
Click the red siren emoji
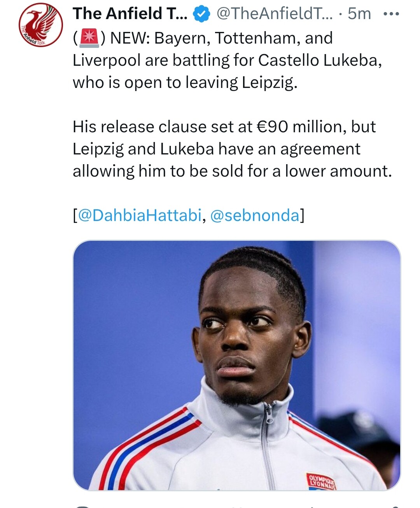[89, 39]
